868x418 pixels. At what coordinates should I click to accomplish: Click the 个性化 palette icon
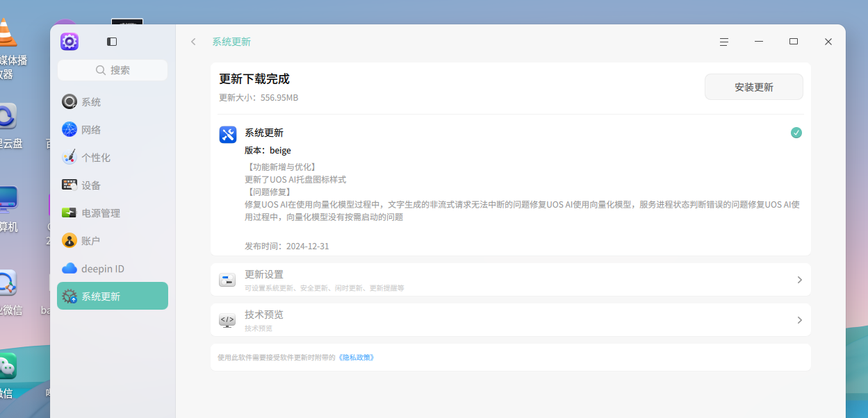tap(69, 158)
